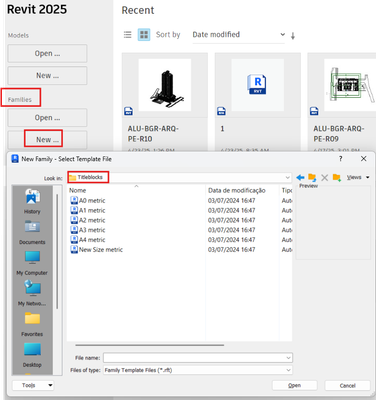Screen dimensions: 376x400
Task: Click the A0 metric file icon
Action: click(74, 200)
